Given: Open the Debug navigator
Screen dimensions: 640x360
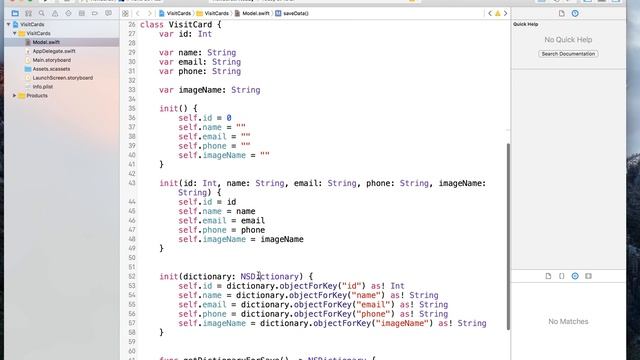Looking at the screenshot, I should pos(82,13).
